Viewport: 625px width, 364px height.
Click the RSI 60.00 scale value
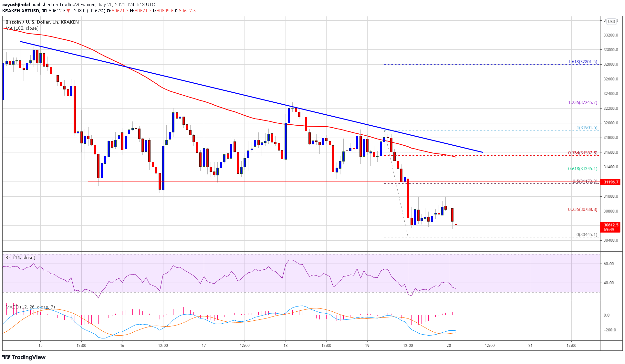609,264
